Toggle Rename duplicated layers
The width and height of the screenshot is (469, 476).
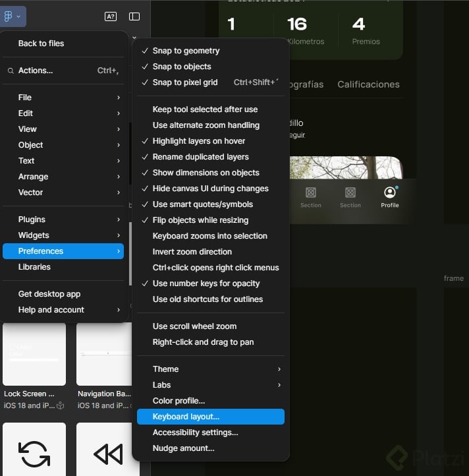coord(211,157)
